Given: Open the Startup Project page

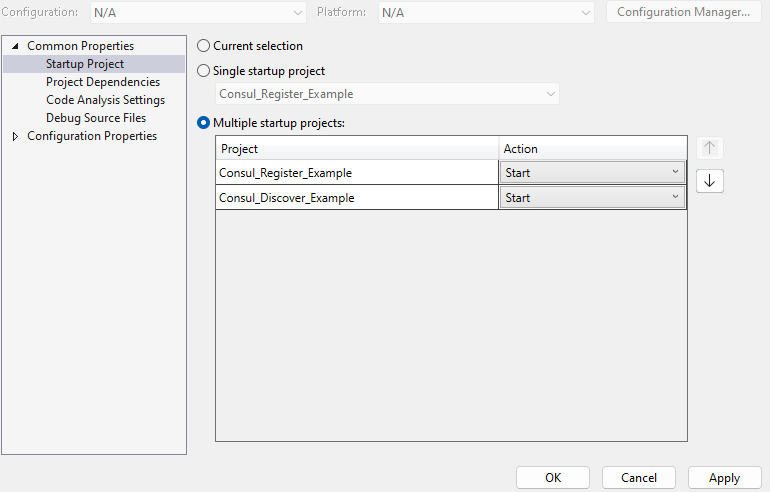Looking at the screenshot, I should point(85,64).
